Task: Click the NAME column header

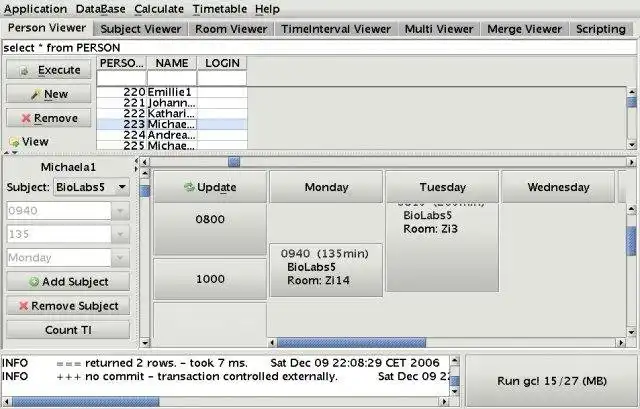Action: click(171, 63)
